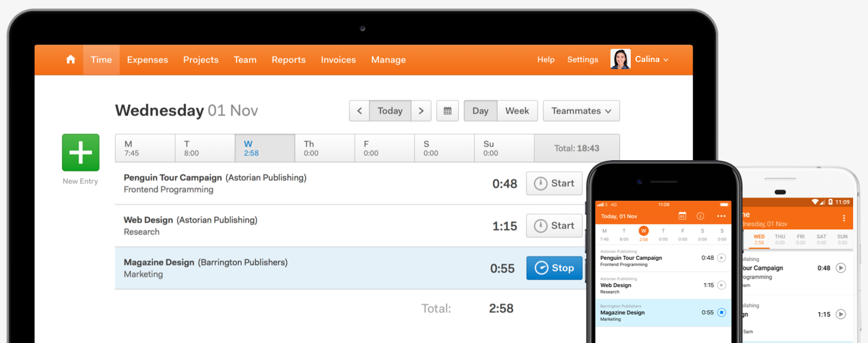This screenshot has height=343, width=868.
Task: Tap the WED tab on the white phone
Action: coord(759,239)
